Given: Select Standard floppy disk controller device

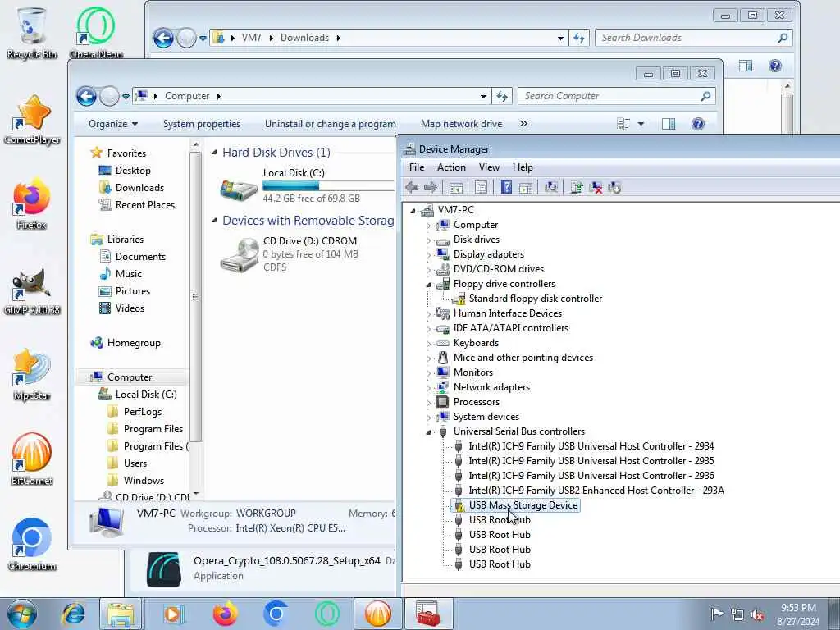Looking at the screenshot, I should click(x=535, y=299).
